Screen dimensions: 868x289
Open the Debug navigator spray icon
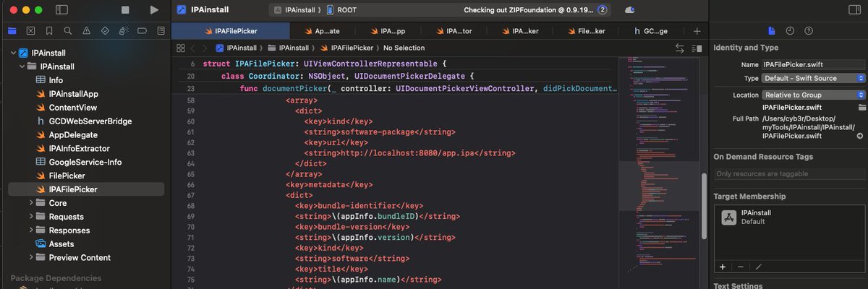pos(124,31)
